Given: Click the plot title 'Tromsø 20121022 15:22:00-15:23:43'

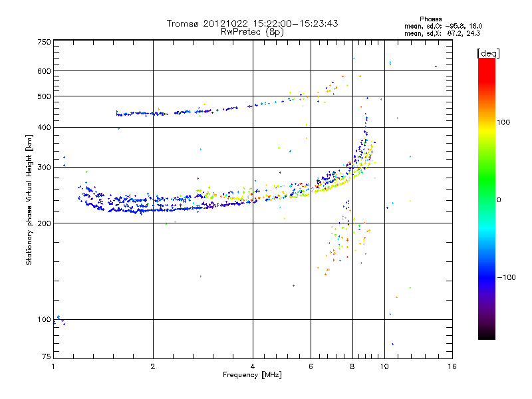Looking at the screenshot, I should pyautogui.click(x=252, y=23).
